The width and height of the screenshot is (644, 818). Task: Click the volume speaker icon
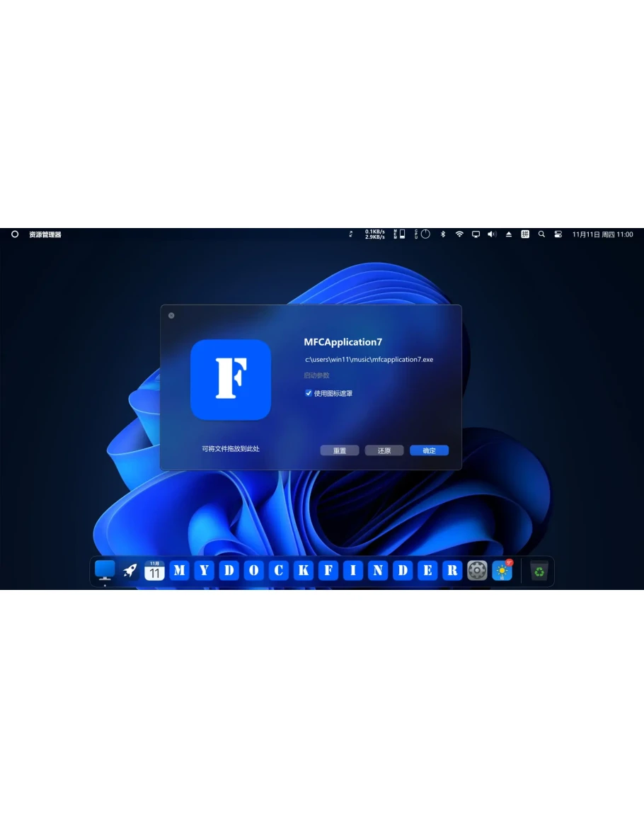(492, 234)
